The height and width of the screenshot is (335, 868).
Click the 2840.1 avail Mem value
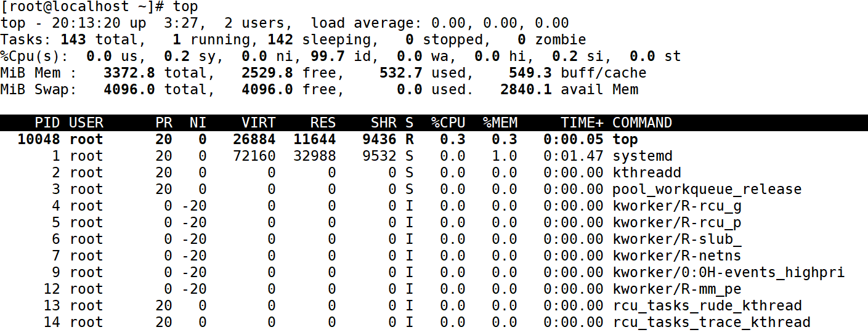click(526, 90)
